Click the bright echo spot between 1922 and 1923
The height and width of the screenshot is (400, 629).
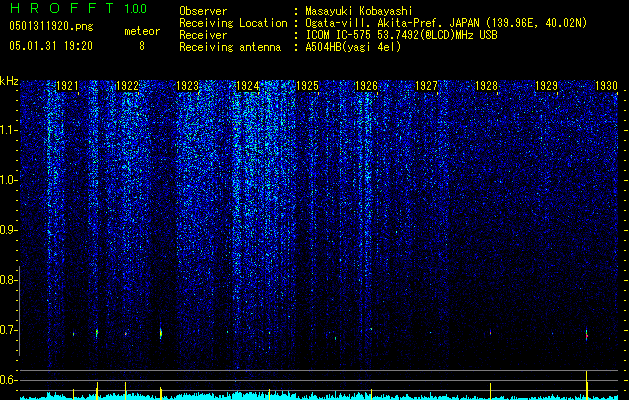coord(161,333)
